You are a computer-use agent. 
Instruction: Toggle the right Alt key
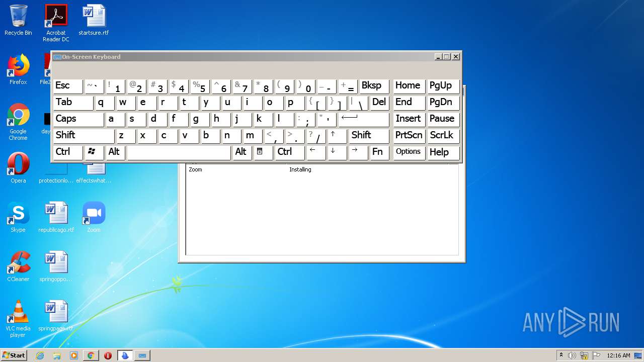coord(242,152)
